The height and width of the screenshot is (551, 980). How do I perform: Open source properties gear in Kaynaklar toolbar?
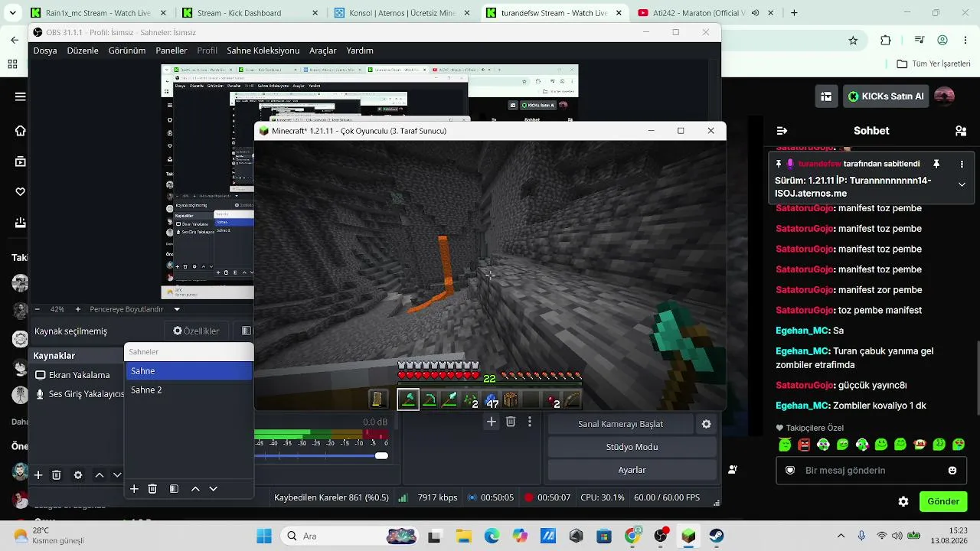78,475
